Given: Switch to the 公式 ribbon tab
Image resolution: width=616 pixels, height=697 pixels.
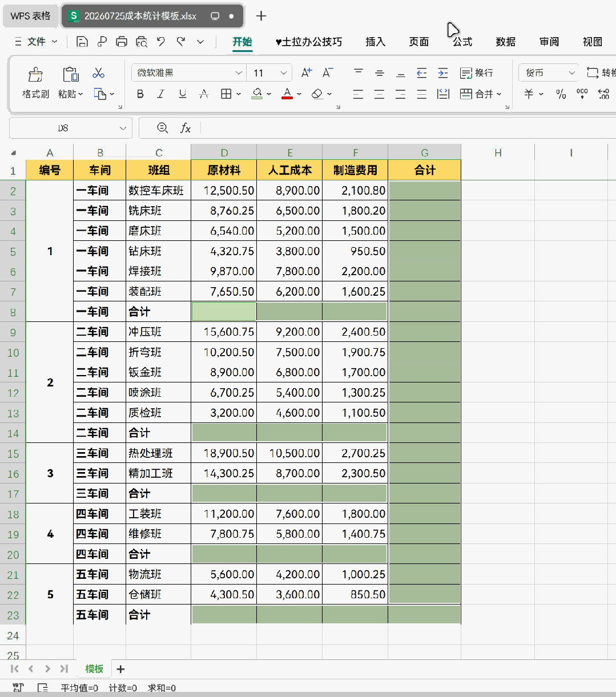Looking at the screenshot, I should (x=462, y=42).
